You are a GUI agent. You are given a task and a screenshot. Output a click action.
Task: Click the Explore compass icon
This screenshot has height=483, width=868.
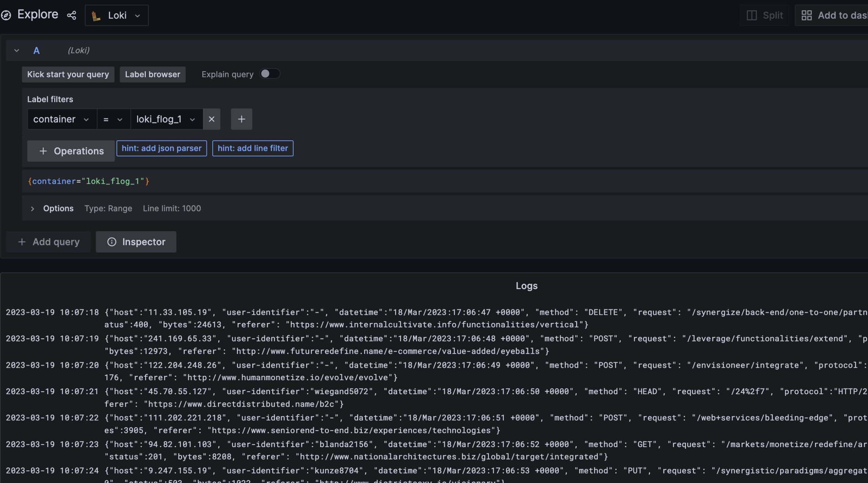point(6,14)
